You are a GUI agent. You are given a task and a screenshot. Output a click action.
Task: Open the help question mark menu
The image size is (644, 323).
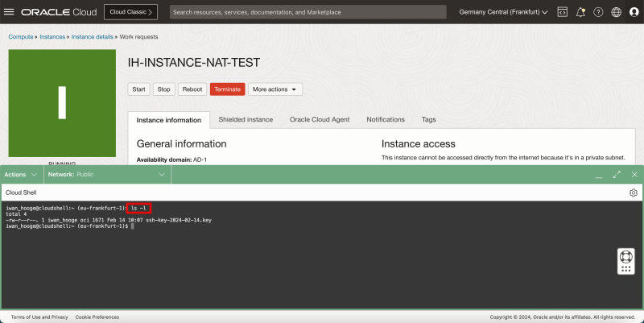598,12
